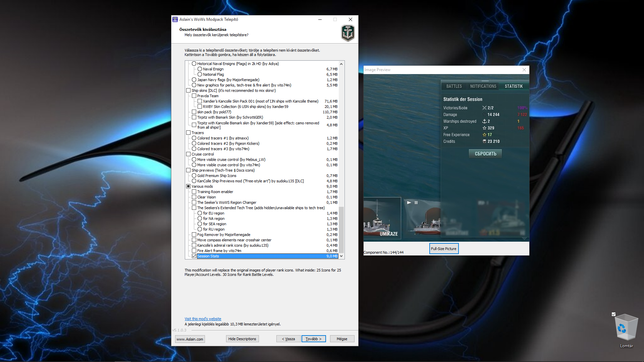Toggle the Ship skins [DLC] checkbox
644x362 pixels.
coord(188,90)
